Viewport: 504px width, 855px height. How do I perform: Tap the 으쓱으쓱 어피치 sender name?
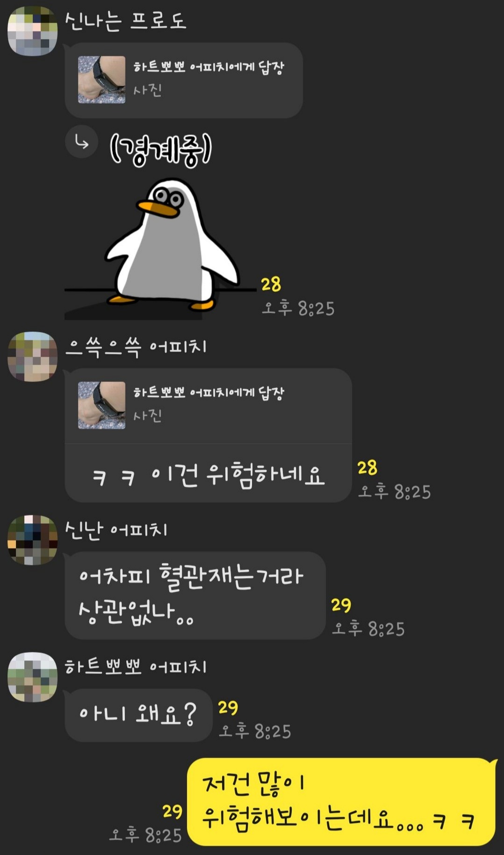[136, 347]
